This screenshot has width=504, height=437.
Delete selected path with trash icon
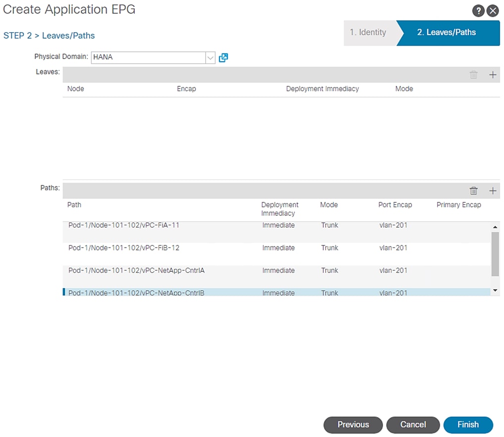tap(474, 191)
